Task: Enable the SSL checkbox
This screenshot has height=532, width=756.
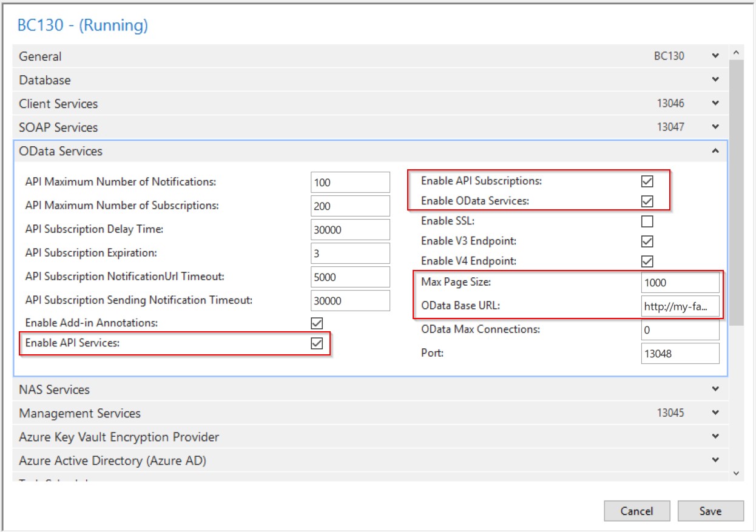Action: tap(647, 221)
